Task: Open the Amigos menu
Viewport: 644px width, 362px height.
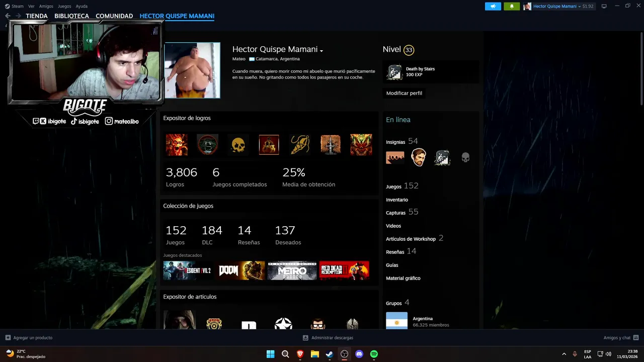Action: click(46, 6)
